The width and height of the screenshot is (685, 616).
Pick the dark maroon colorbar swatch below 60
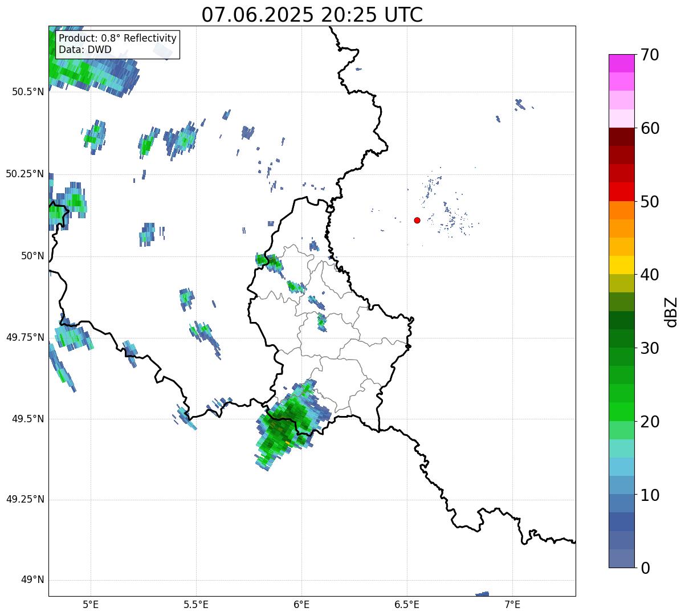(621, 137)
